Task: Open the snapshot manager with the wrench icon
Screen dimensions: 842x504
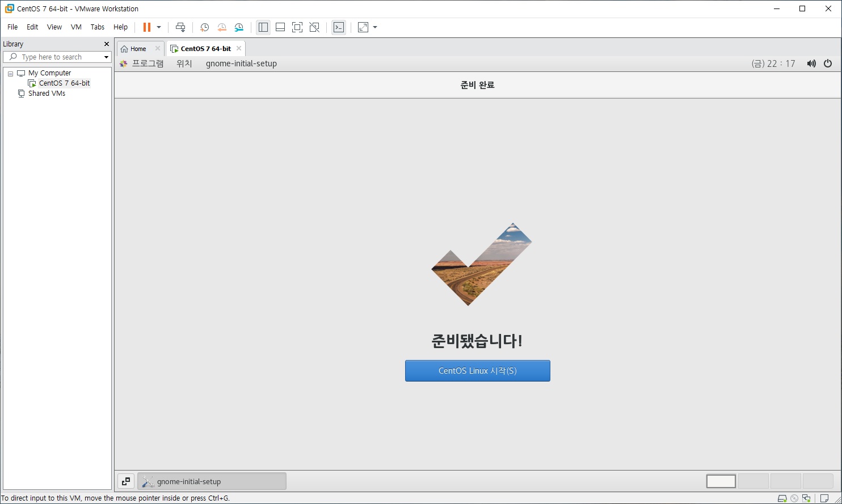Action: pyautogui.click(x=239, y=27)
